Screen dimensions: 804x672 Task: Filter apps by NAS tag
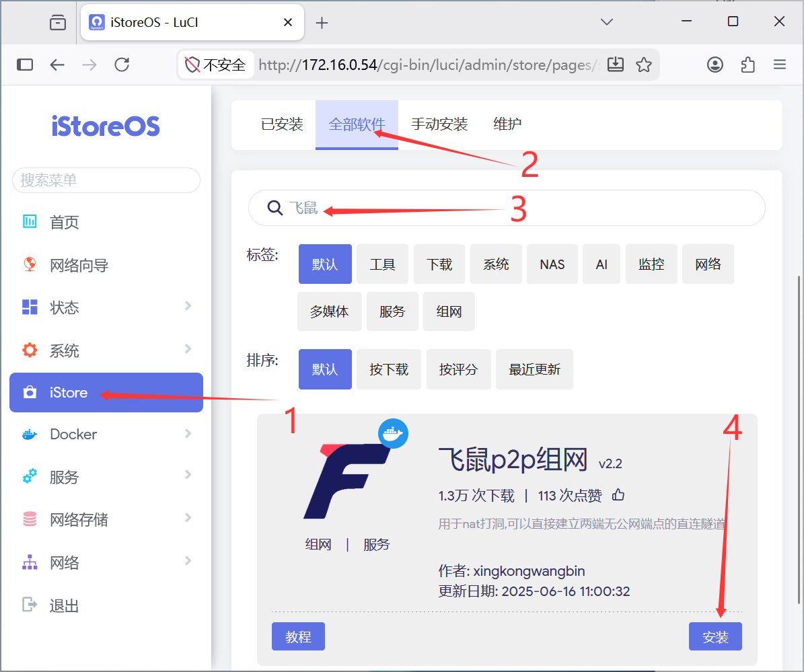click(x=552, y=264)
